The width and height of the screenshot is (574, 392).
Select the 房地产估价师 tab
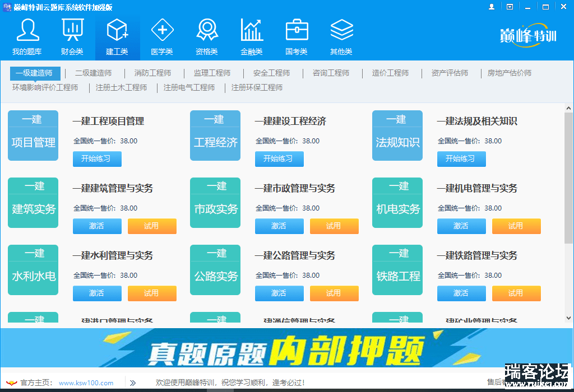[509, 73]
